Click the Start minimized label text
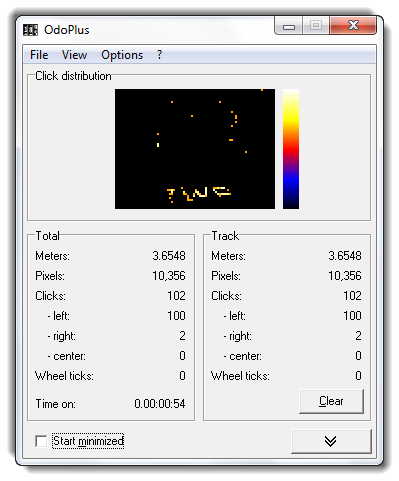Screen dimensions: 399x481 coord(88,441)
